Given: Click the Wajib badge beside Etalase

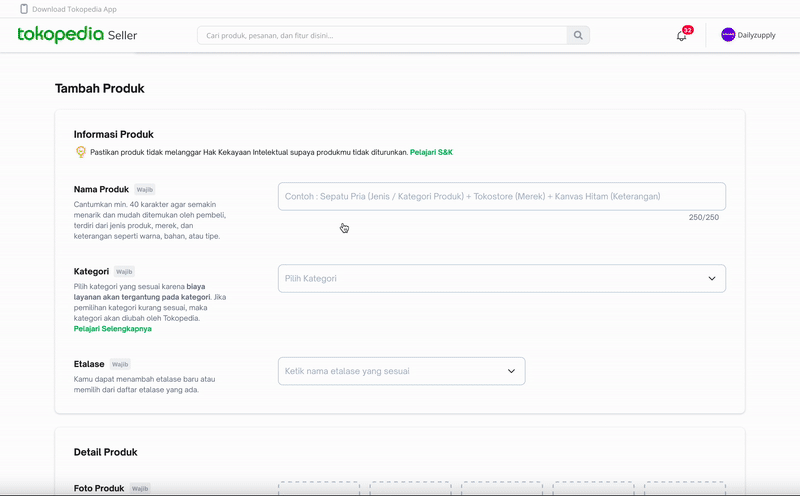Looking at the screenshot, I should 120,364.
